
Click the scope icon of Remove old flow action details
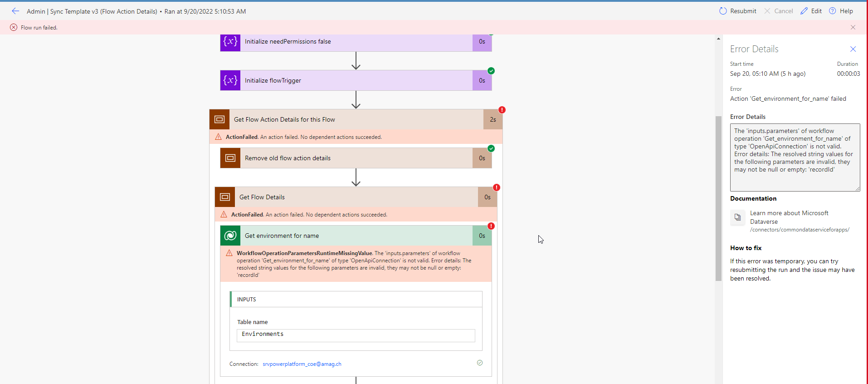[230, 158]
